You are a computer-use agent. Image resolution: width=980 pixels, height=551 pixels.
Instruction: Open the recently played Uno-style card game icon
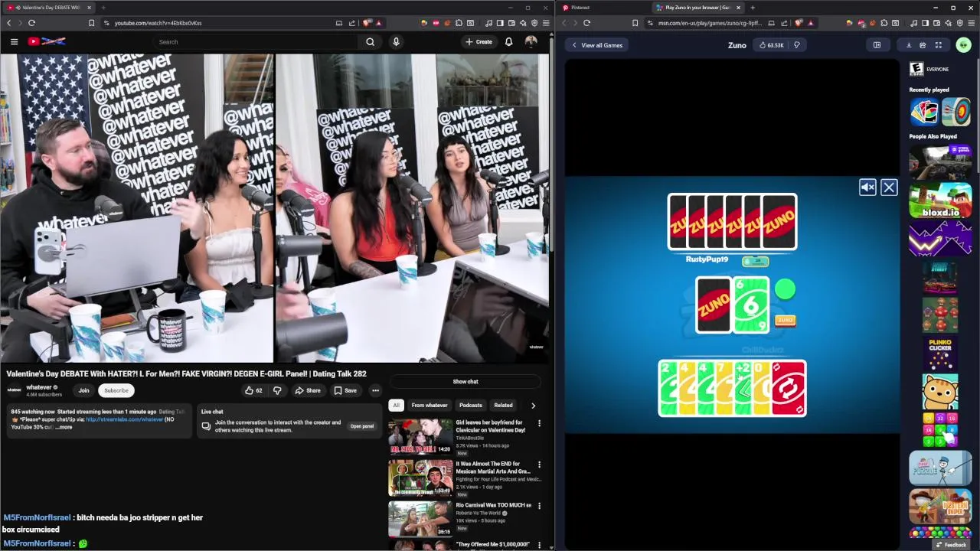(924, 112)
